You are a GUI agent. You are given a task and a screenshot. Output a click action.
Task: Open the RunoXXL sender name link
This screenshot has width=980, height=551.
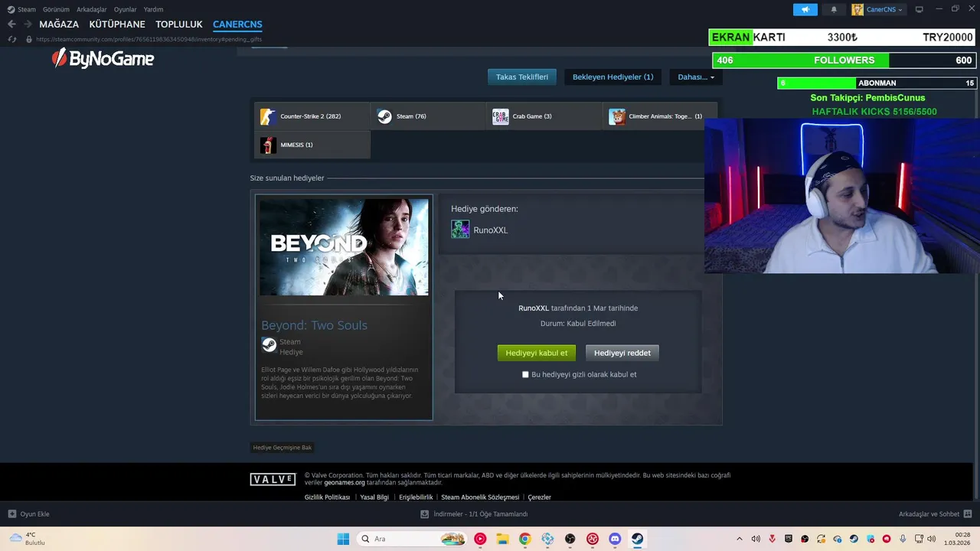[x=490, y=230]
